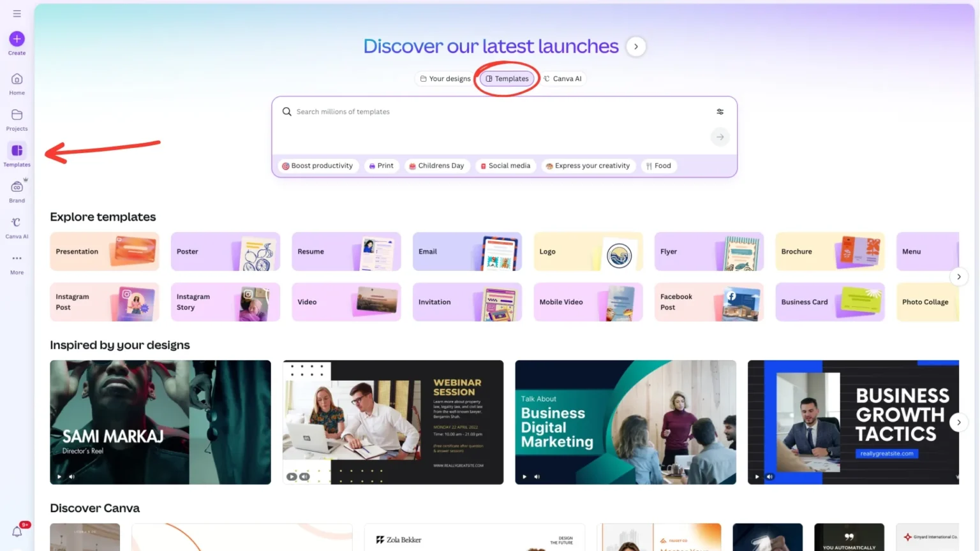Mute the Sami Markaj video thumbnail
980x551 pixels.
pos(71,476)
